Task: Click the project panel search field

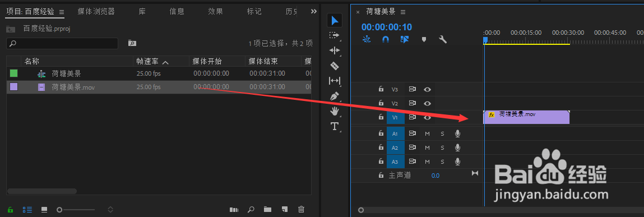Action: point(62,43)
